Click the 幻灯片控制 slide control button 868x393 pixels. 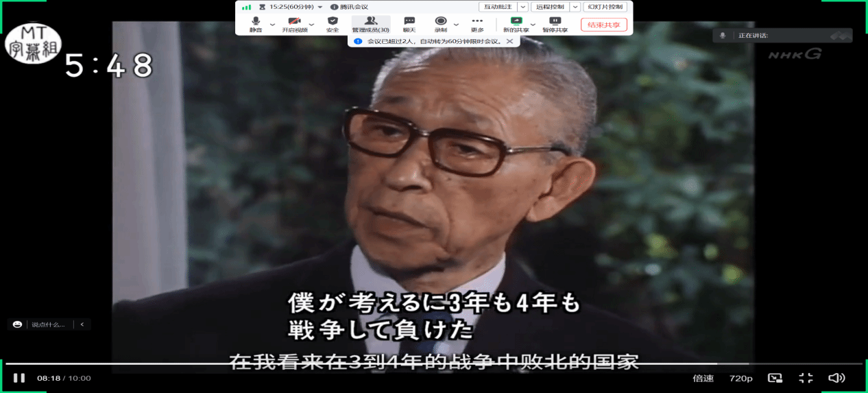click(605, 7)
